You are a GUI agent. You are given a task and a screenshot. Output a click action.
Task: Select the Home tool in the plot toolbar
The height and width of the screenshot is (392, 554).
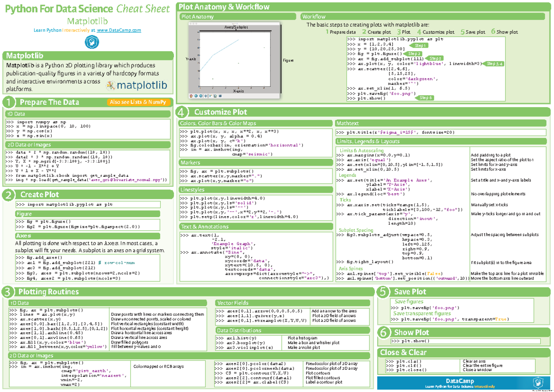click(x=191, y=96)
